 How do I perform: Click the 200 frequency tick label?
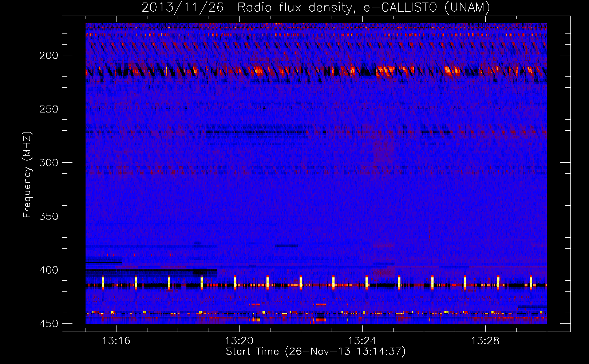click(x=49, y=55)
